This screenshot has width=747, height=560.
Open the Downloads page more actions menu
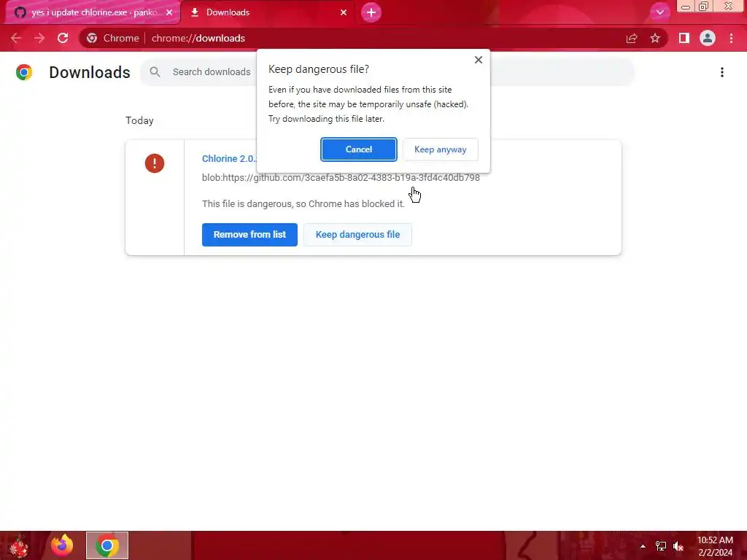721,72
